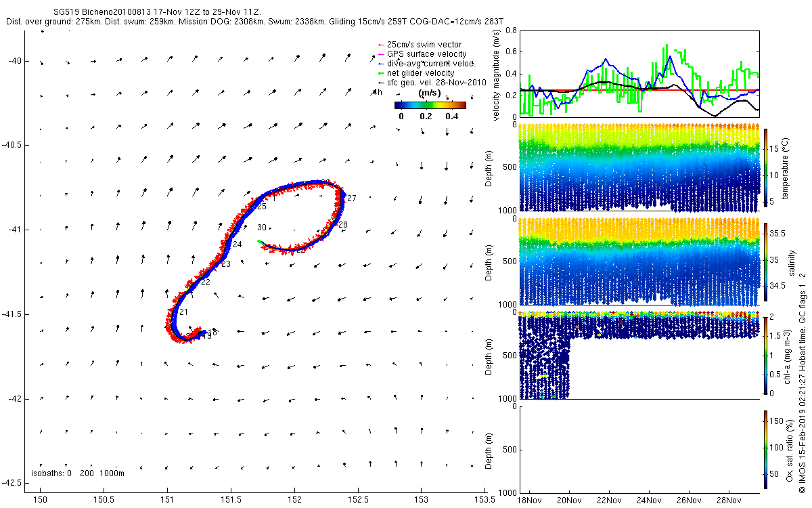Click day marker '25' on the glider track
The width and height of the screenshot is (812, 508).
click(261, 207)
